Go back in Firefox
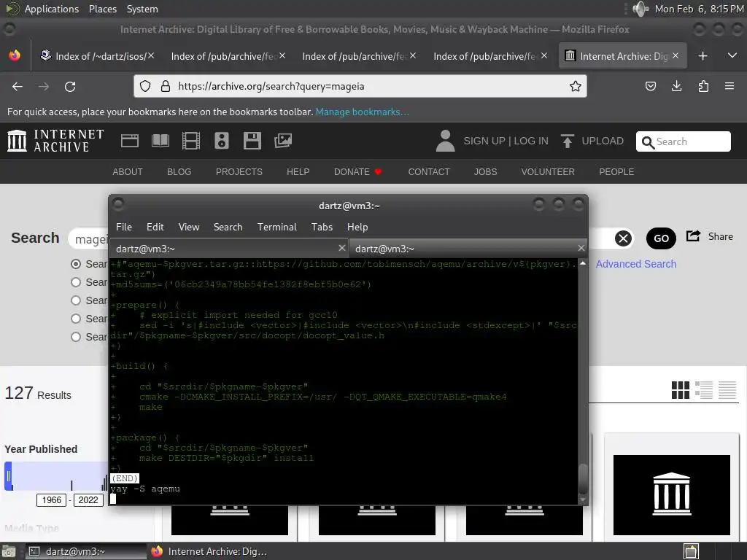The height and width of the screenshot is (560, 747). tap(18, 86)
